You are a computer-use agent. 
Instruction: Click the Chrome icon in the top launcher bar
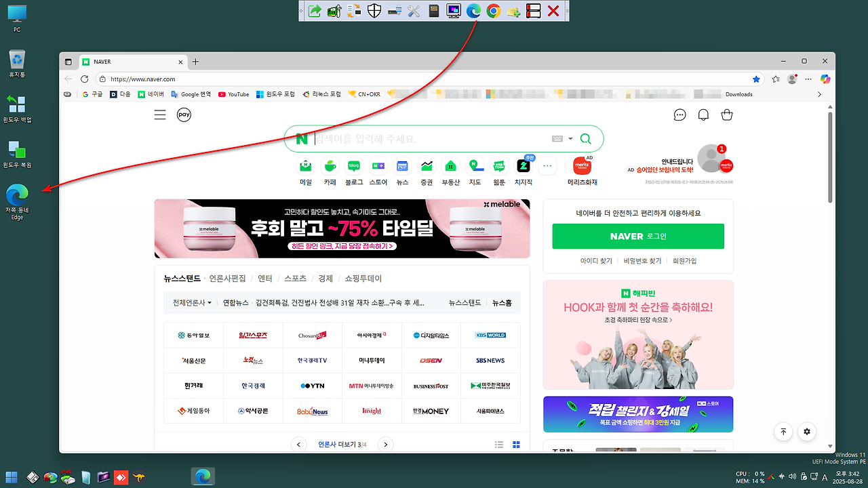(x=493, y=11)
